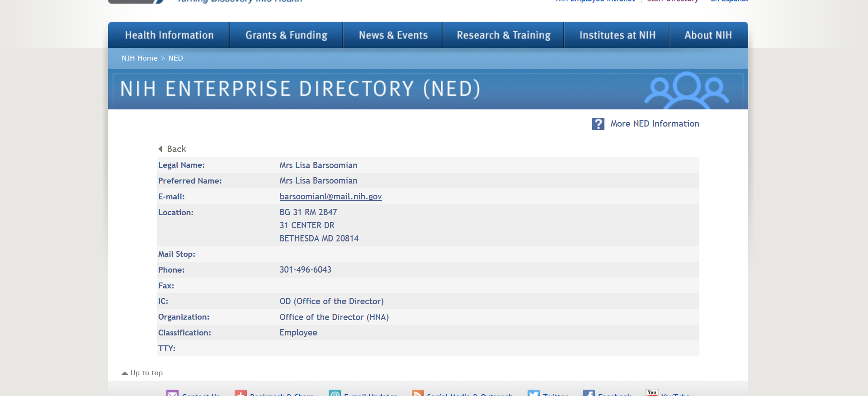Go to NIH Home in the breadcrumb
Viewport: 868px width, 396px height.
tap(140, 58)
